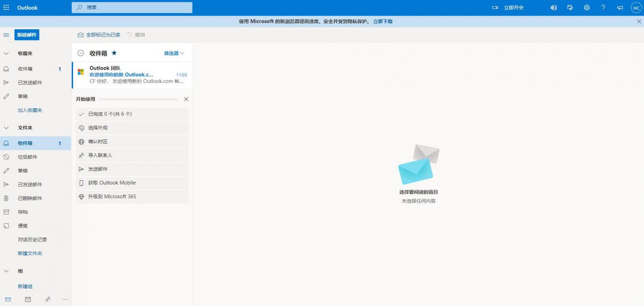The width and height of the screenshot is (644, 306).
Task: Open the People icon at bottom
Action: [x=48, y=299]
